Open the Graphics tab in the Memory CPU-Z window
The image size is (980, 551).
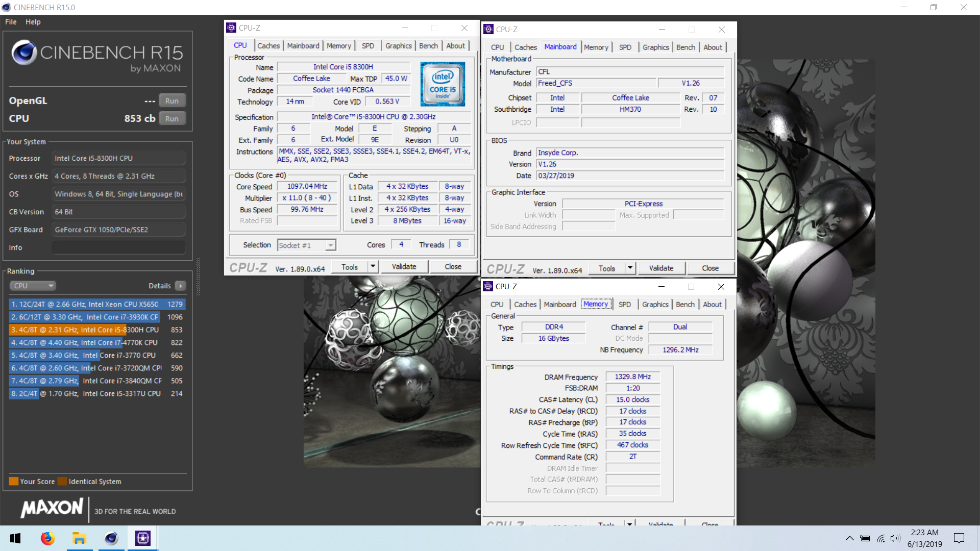pos(655,304)
